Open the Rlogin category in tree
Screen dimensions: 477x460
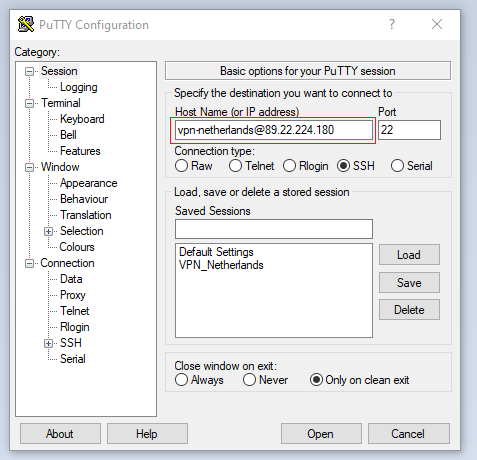click(x=75, y=327)
